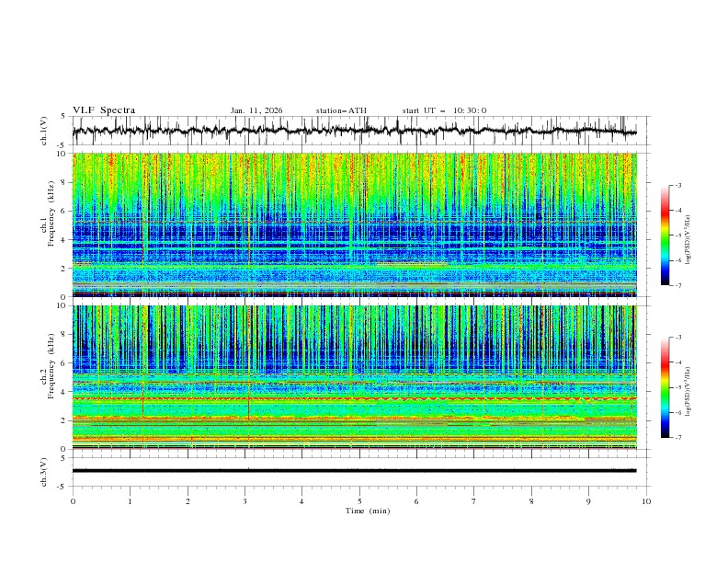Click the time axis tick label "3"
Screen dimensions: 728x563
tap(245, 501)
